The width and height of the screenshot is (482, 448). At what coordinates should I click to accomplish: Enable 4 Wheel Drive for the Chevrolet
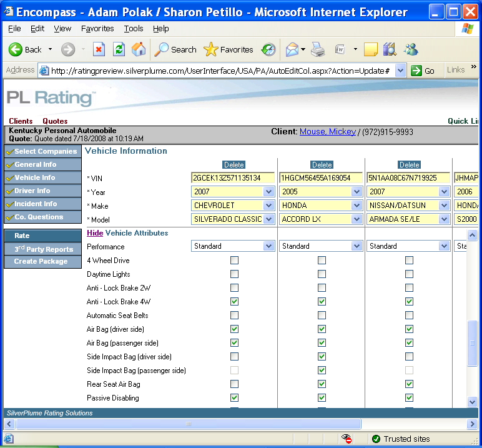click(x=234, y=261)
